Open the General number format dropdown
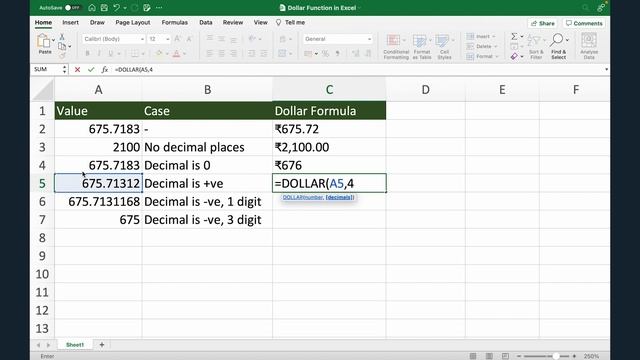640x360 pixels. click(369, 39)
